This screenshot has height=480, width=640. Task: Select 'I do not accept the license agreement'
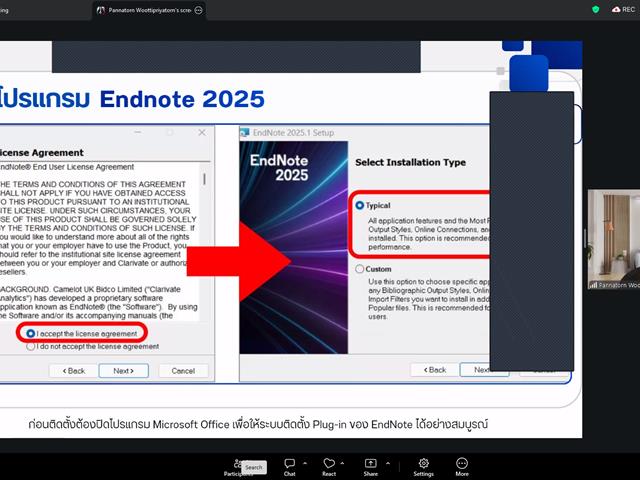[31, 347]
